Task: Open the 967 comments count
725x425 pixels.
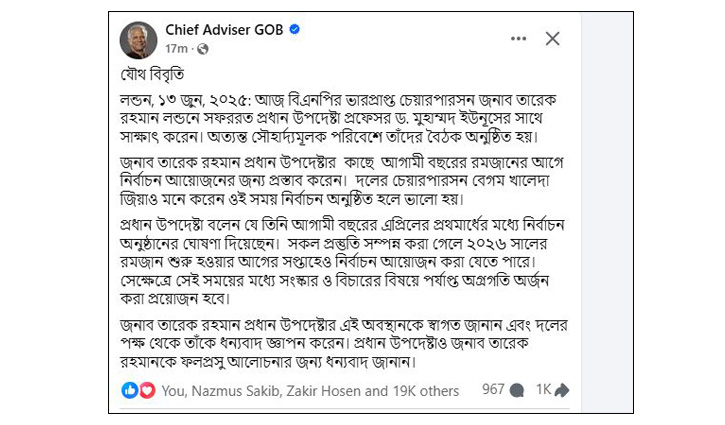Action: (494, 390)
